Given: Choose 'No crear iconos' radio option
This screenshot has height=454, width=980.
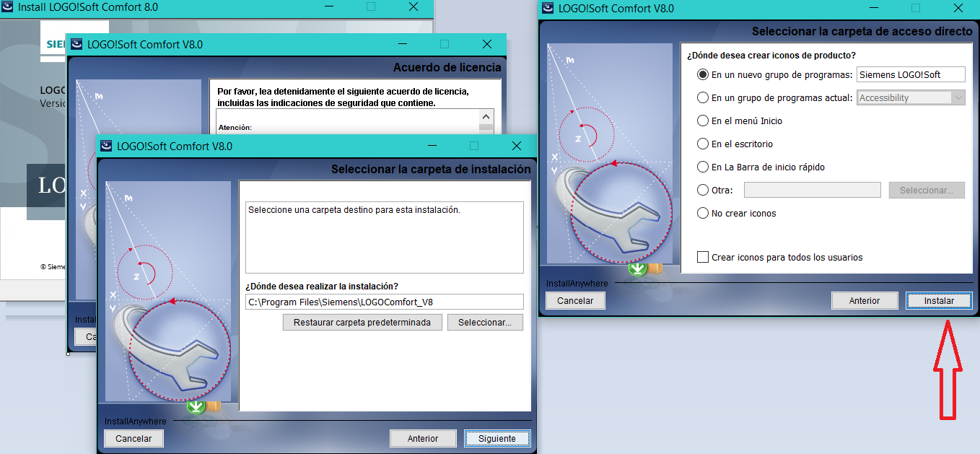Looking at the screenshot, I should [x=703, y=213].
